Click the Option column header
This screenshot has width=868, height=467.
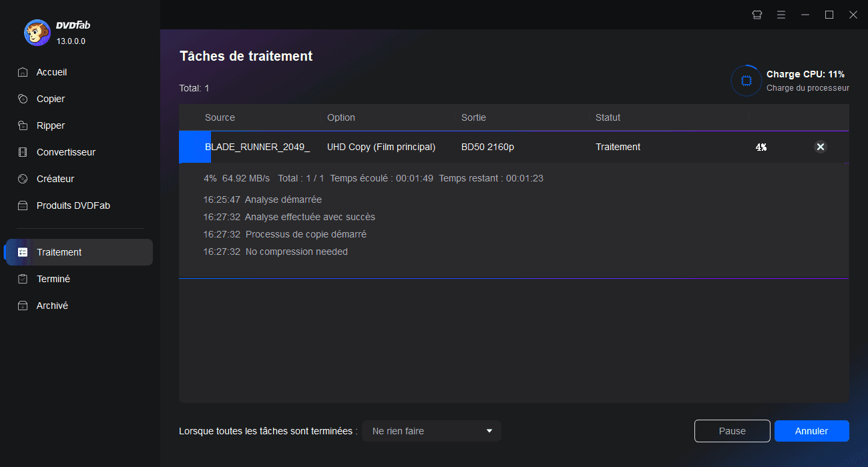341,117
